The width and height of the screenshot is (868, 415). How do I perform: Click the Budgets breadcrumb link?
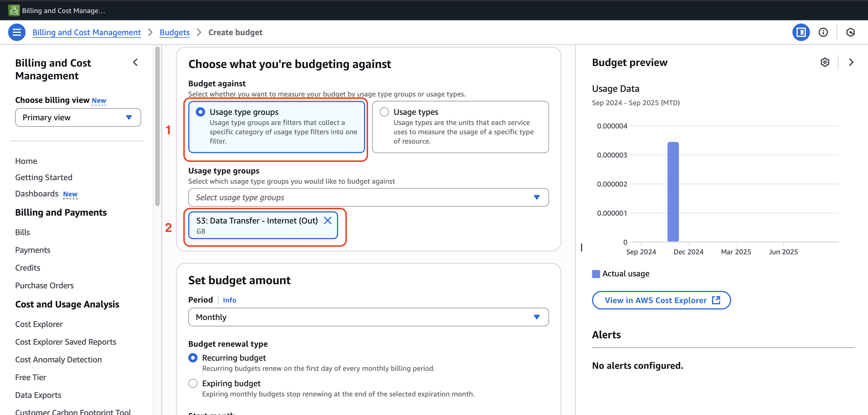[174, 32]
